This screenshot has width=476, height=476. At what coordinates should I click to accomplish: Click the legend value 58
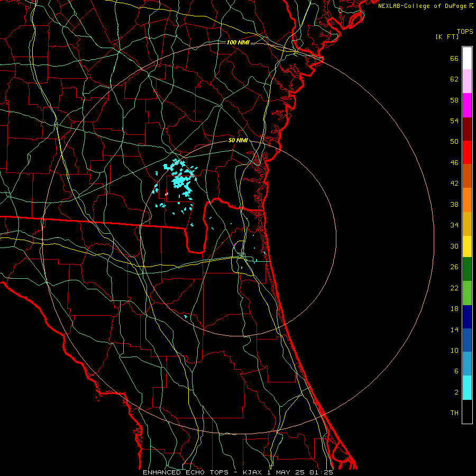point(454,100)
